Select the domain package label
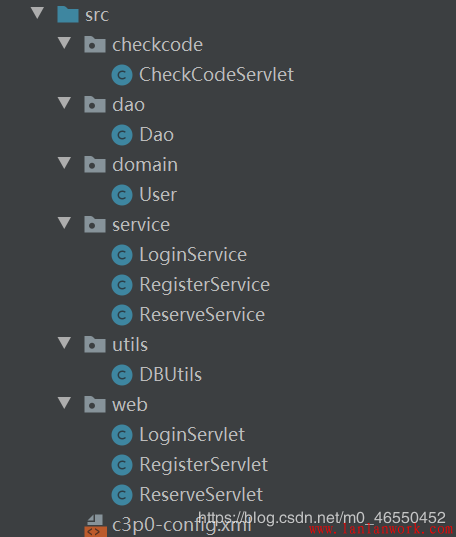The width and height of the screenshot is (456, 537). coord(145,165)
